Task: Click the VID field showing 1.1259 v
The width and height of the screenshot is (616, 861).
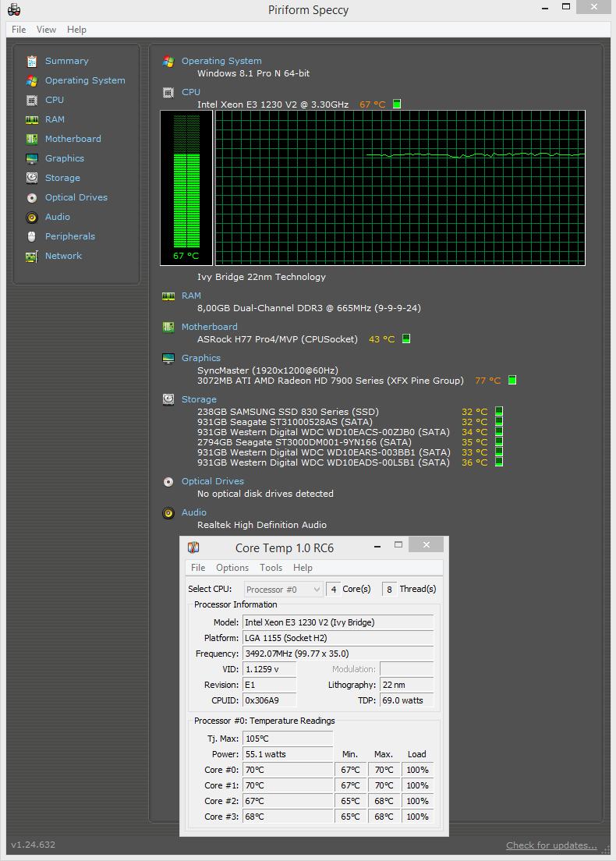Action: (270, 669)
